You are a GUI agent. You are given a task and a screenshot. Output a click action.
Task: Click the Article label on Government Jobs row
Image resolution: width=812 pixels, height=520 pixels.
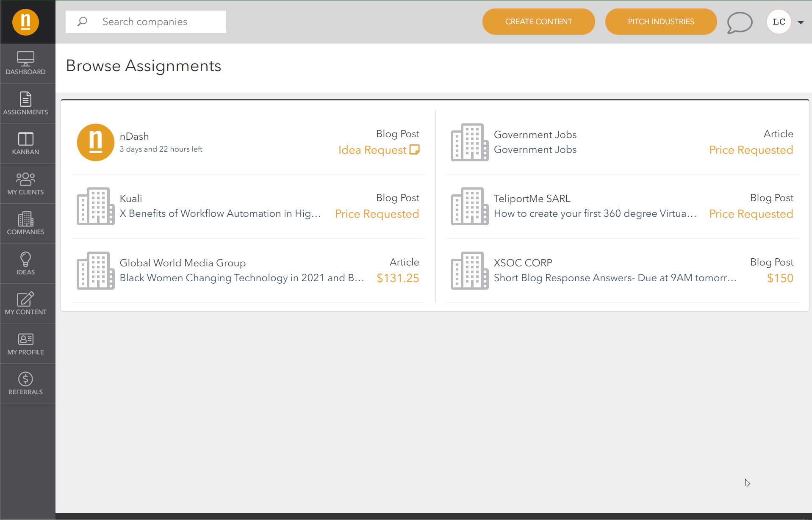tap(779, 134)
